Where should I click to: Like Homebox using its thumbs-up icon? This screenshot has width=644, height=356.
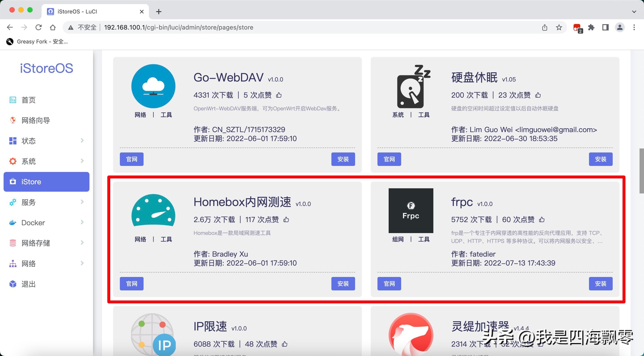coord(286,220)
